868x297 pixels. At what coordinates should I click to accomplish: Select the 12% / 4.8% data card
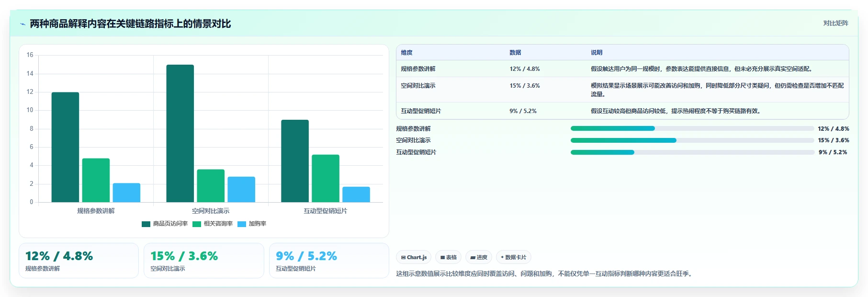[x=79, y=261]
